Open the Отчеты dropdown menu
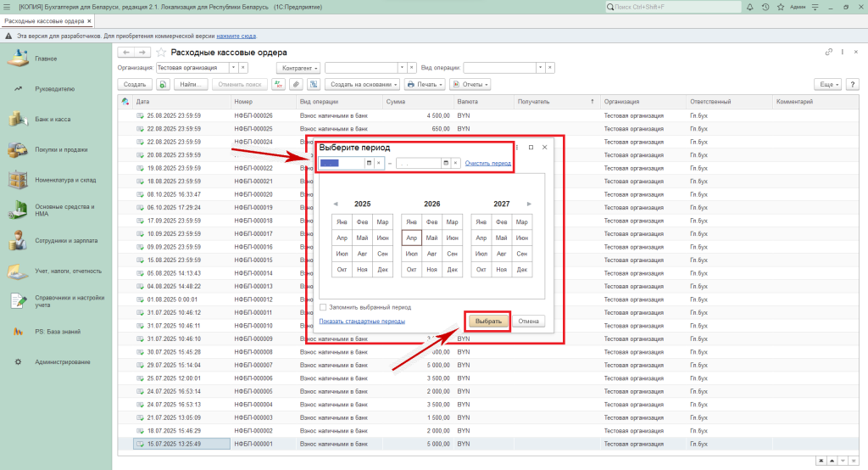The height and width of the screenshot is (470, 868). [470, 85]
